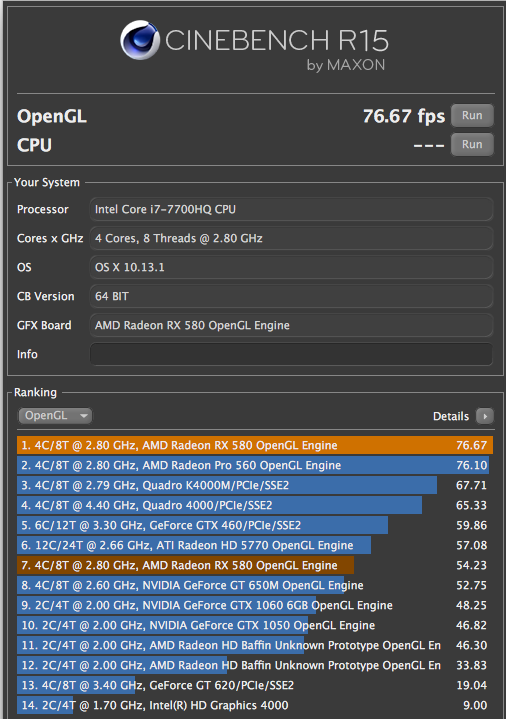The width and height of the screenshot is (506, 719).
Task: Select the GeForce GT 650M ranking row
Action: (255, 585)
